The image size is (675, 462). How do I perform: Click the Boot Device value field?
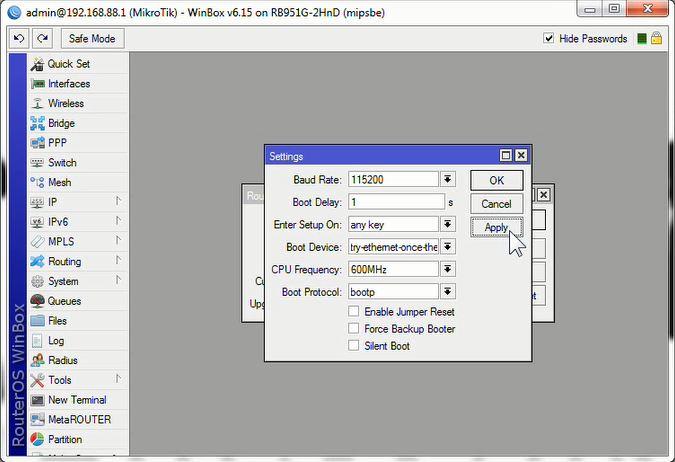pos(393,247)
